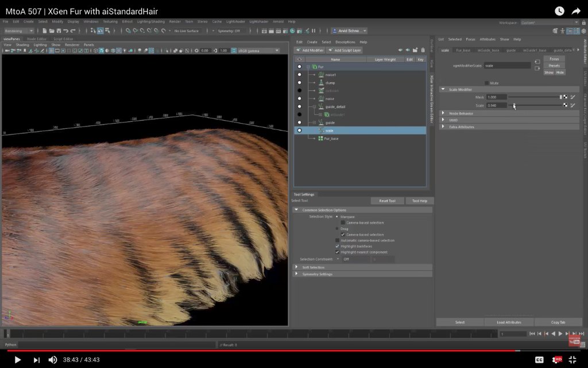Uncheck Highlight nearest component option
Screen dimensions: 588x368
pyautogui.click(x=337, y=252)
